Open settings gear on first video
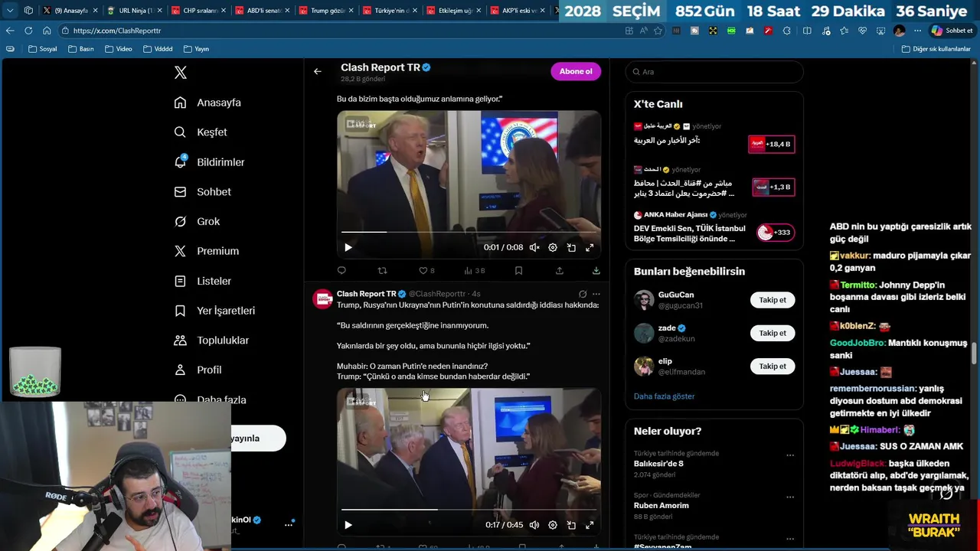The image size is (980, 551). click(553, 247)
